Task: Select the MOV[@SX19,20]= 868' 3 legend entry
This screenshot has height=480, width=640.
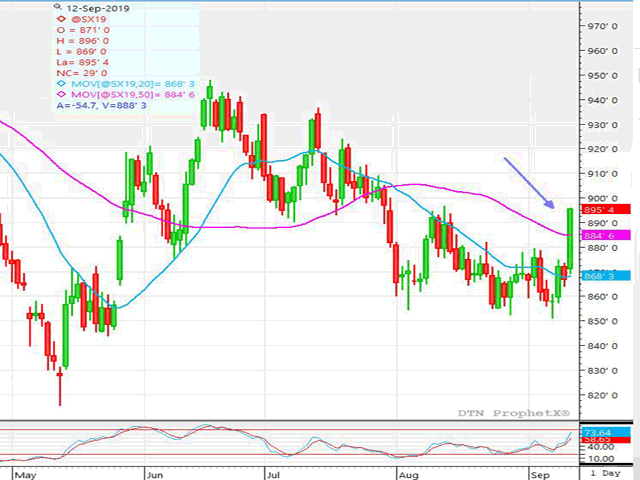Action: (x=133, y=84)
